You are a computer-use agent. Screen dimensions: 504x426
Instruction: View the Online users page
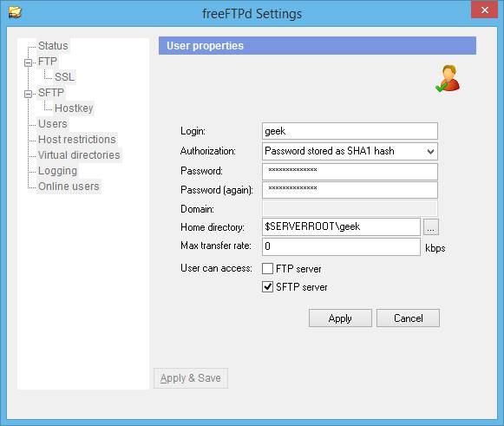(x=69, y=187)
